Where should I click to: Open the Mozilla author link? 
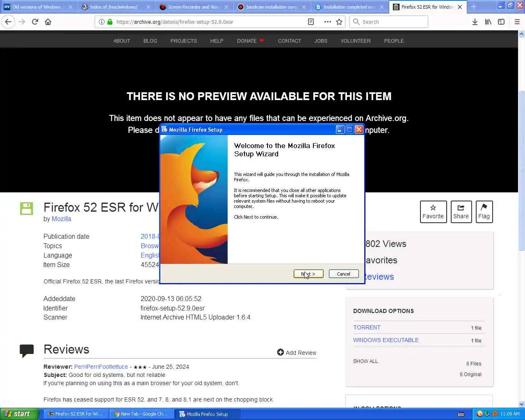62,219
